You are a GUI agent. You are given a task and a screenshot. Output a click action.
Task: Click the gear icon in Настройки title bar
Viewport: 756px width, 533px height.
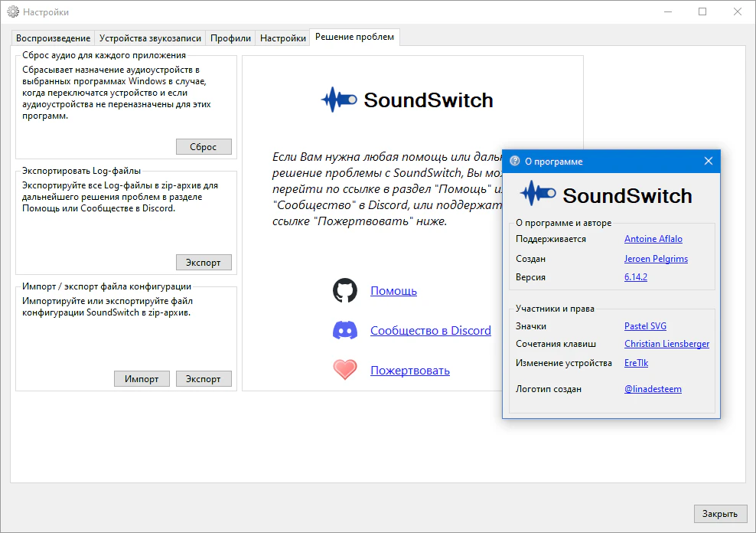pos(13,12)
